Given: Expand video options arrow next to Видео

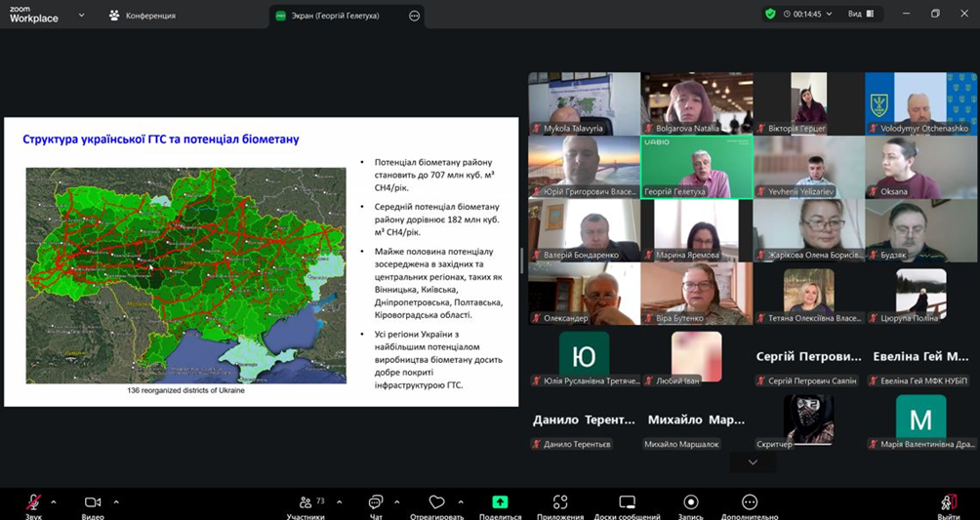Looking at the screenshot, I should 116,501.
